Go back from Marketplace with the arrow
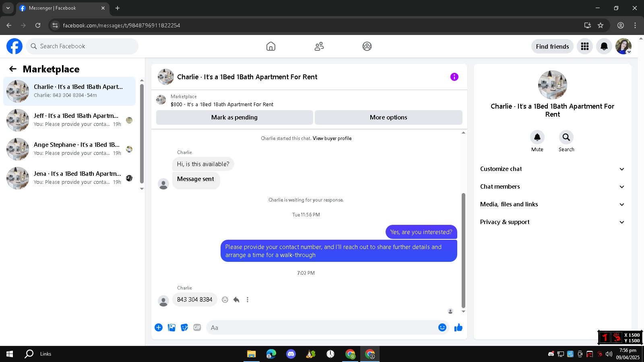This screenshot has height=362, width=644. (13, 69)
